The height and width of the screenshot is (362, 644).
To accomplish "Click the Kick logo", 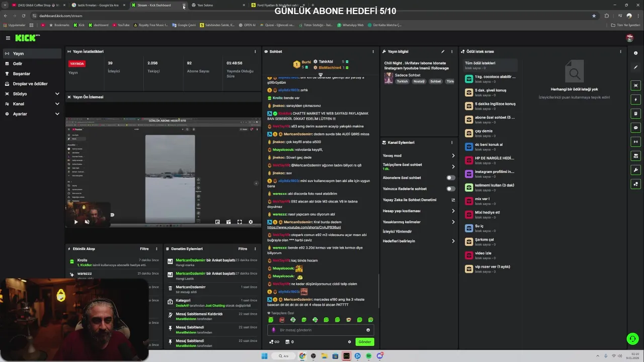I will pyautogui.click(x=27, y=38).
